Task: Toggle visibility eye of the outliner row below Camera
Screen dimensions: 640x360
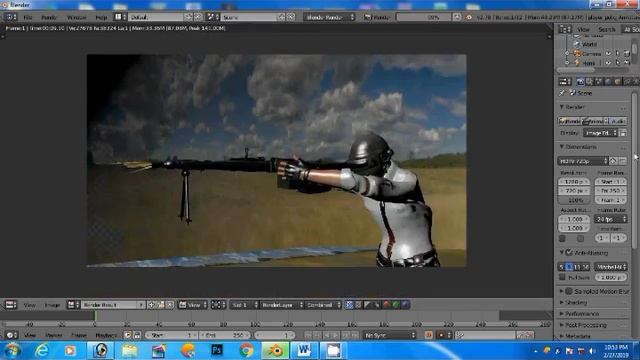Action: (x=608, y=63)
